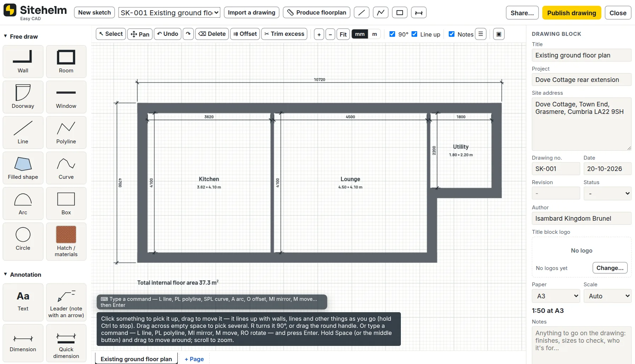The width and height of the screenshot is (635, 364).
Task: Edit the drawing Title field
Action: pos(581,55)
